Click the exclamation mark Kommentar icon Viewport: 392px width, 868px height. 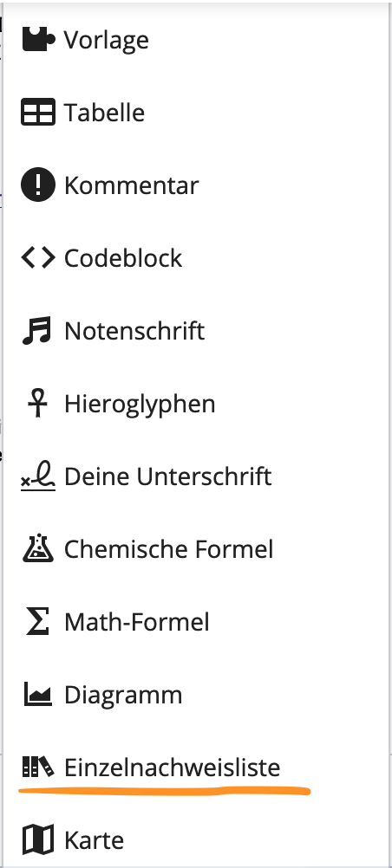pyautogui.click(x=38, y=185)
